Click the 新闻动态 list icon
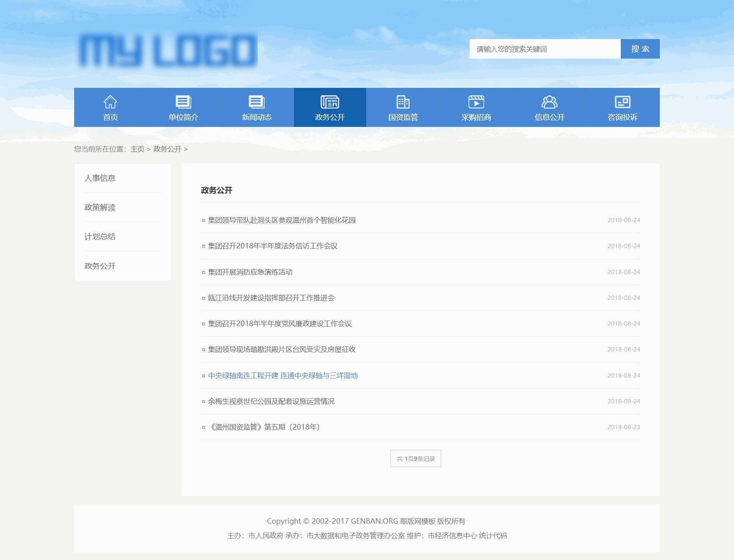 click(257, 102)
